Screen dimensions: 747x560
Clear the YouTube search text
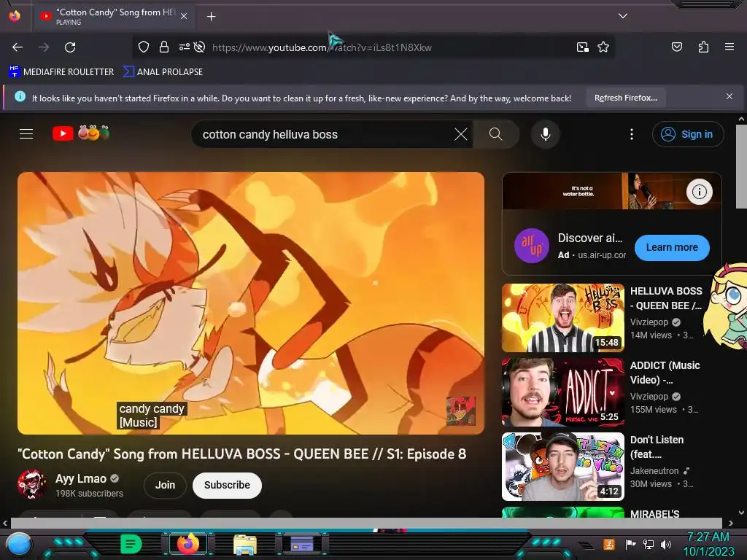461,134
